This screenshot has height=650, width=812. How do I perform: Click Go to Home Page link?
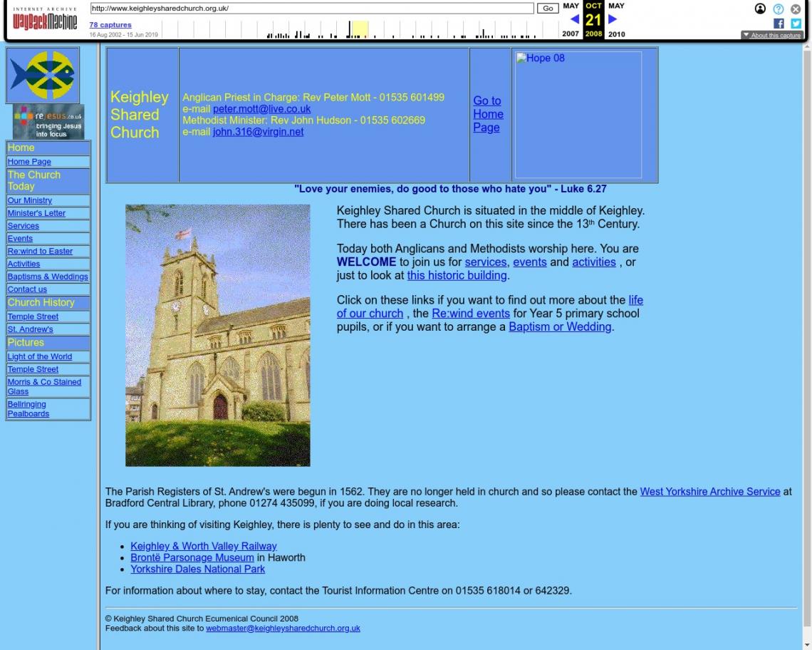[x=488, y=114]
